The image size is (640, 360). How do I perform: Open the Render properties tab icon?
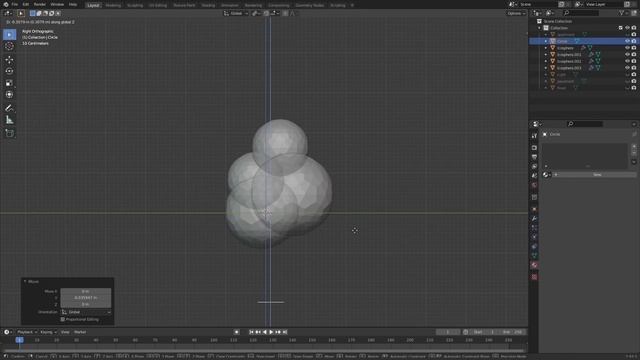tap(534, 148)
